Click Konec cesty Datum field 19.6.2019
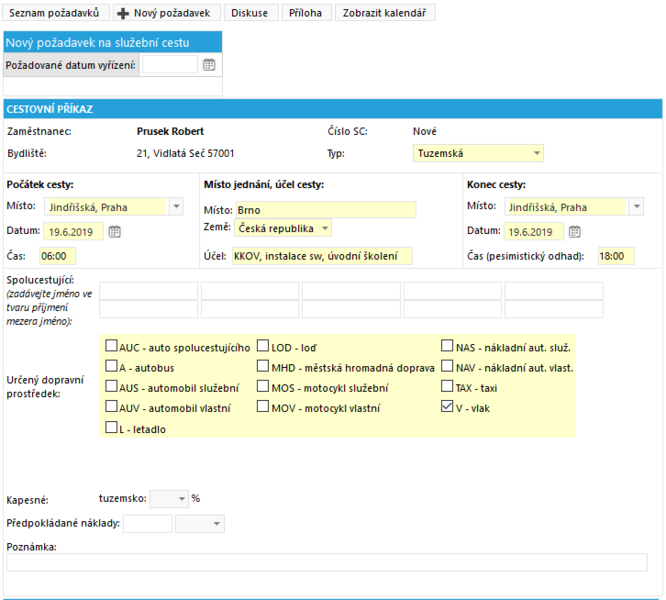 [533, 232]
